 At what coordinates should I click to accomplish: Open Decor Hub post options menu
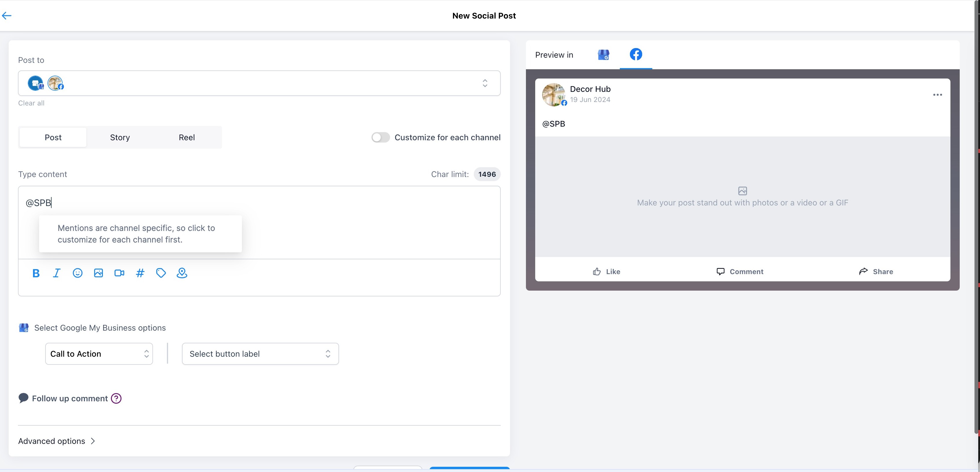point(937,95)
